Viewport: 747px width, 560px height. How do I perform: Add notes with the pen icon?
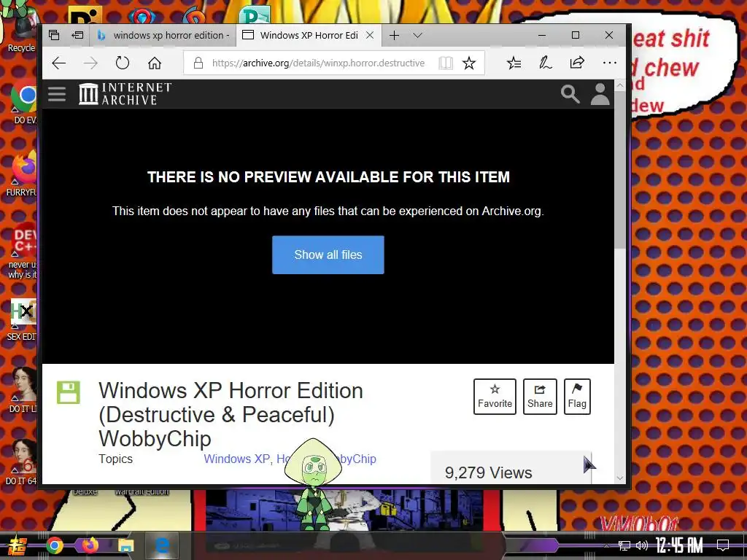click(545, 63)
